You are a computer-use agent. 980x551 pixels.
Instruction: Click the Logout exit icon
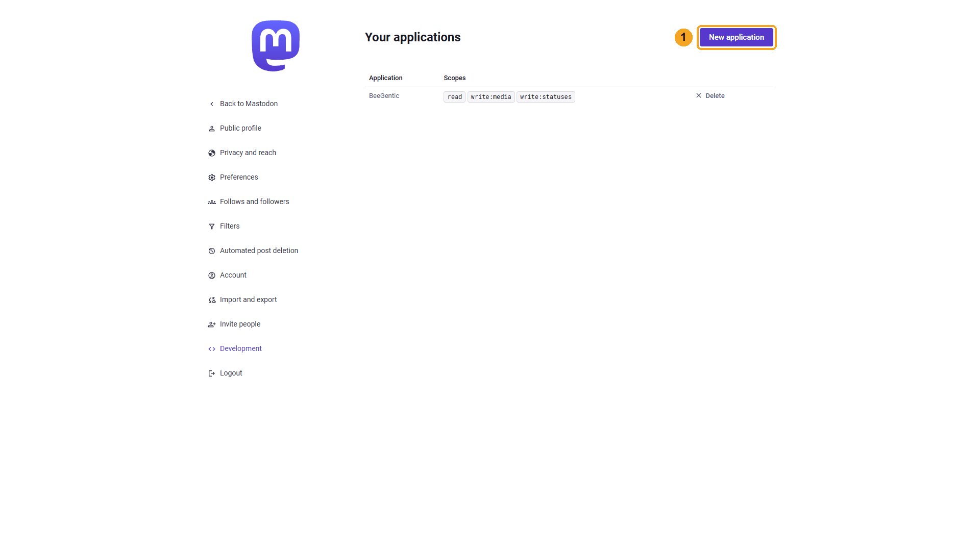[x=212, y=373]
